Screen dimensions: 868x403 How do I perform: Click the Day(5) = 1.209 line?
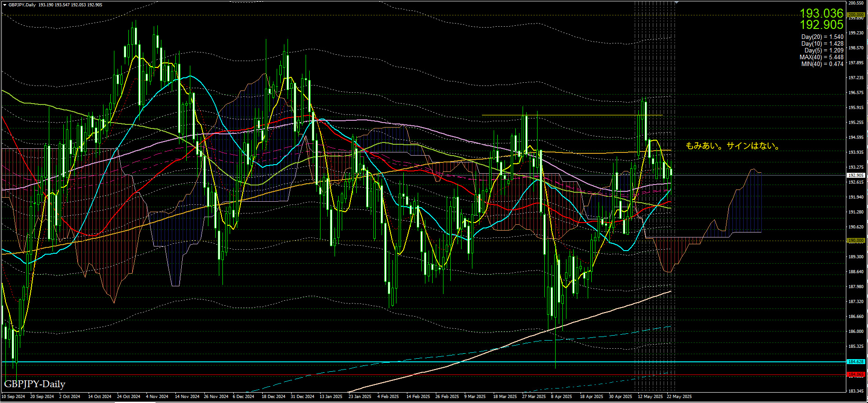(824, 51)
